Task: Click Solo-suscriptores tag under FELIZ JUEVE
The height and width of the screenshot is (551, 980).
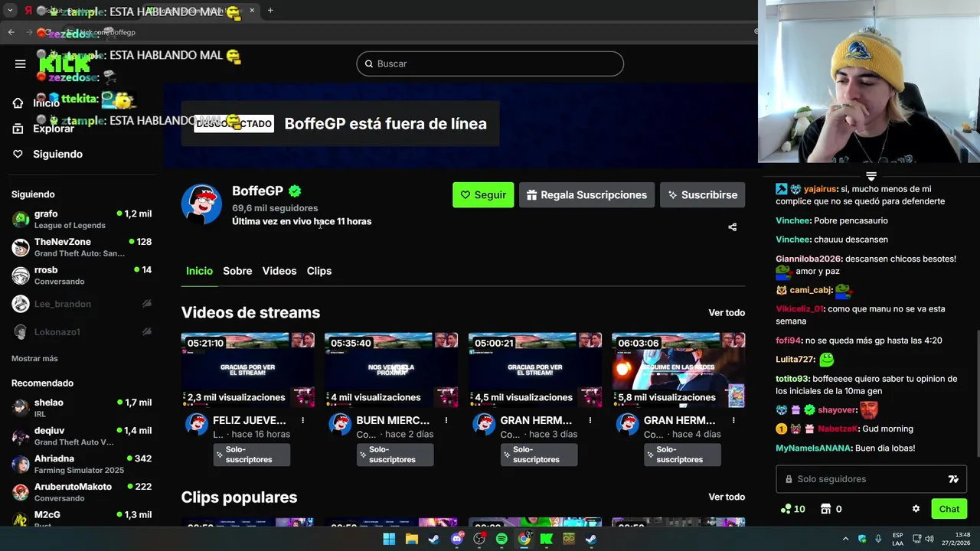Action: pos(252,455)
